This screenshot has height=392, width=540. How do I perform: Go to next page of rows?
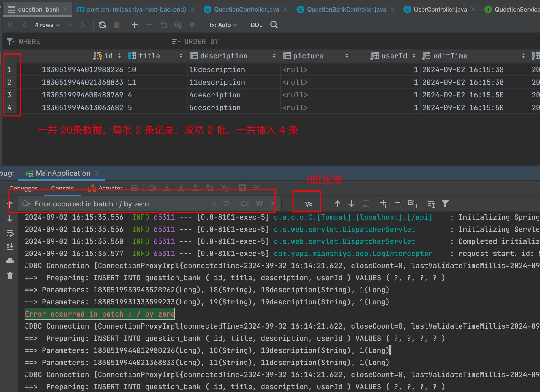click(70, 25)
